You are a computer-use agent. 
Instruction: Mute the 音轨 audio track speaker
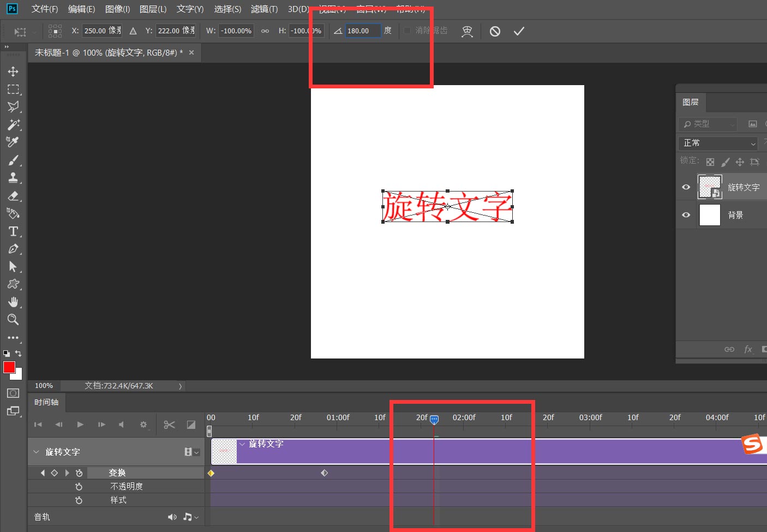(172, 517)
